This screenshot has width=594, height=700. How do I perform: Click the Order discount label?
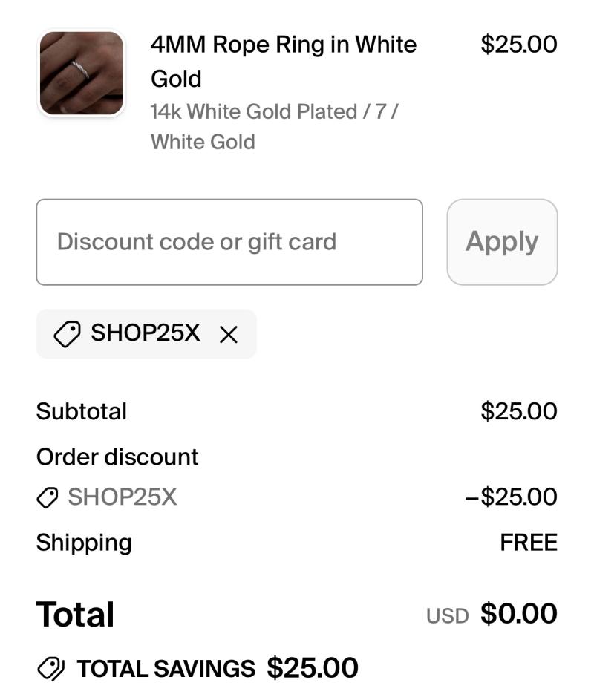tap(117, 457)
